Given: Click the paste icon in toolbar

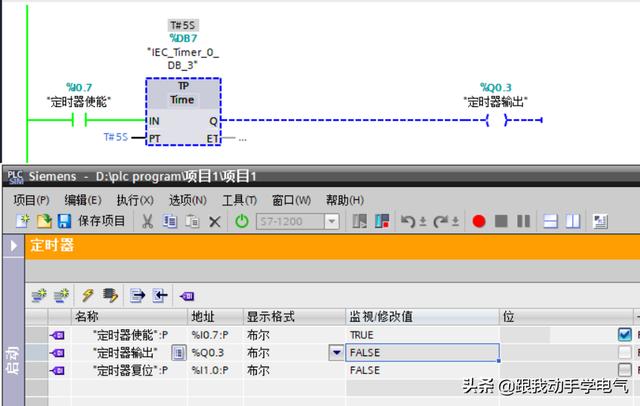Looking at the screenshot, I should pyautogui.click(x=192, y=222).
